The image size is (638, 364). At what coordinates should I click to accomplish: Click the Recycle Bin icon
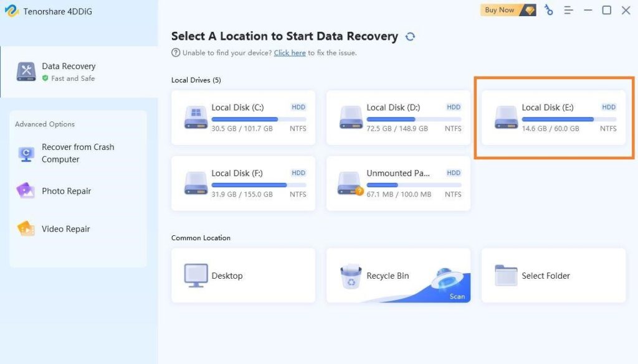[351, 276]
